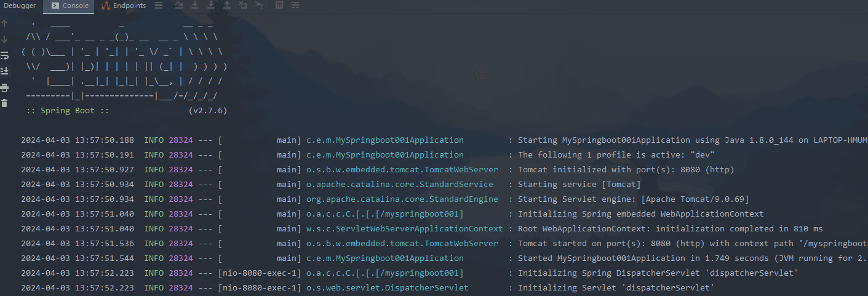Open the Endpoints tab
Image resolution: width=868 pixels, height=296 pixels.
pos(123,6)
